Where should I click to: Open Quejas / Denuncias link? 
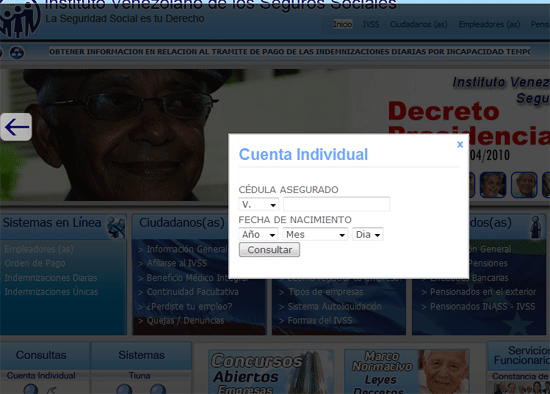click(185, 320)
